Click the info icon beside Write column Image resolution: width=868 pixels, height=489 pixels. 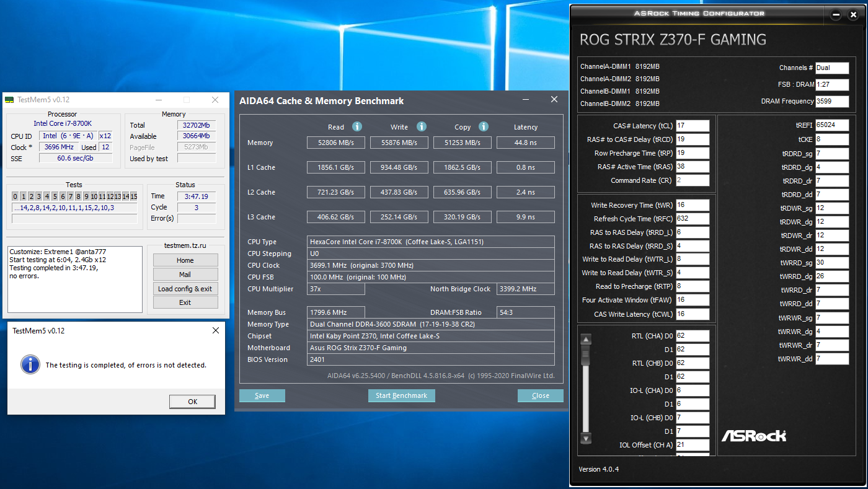click(422, 126)
